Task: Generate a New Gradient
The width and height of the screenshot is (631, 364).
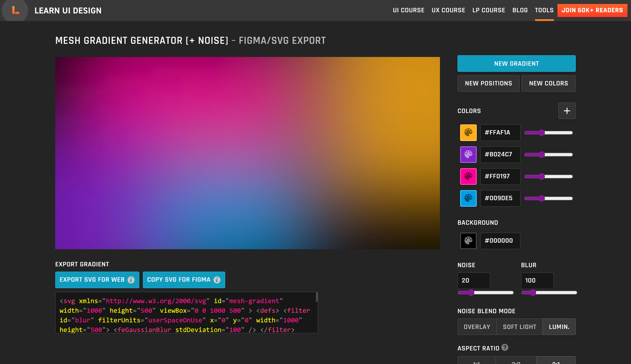Action: 516,63
